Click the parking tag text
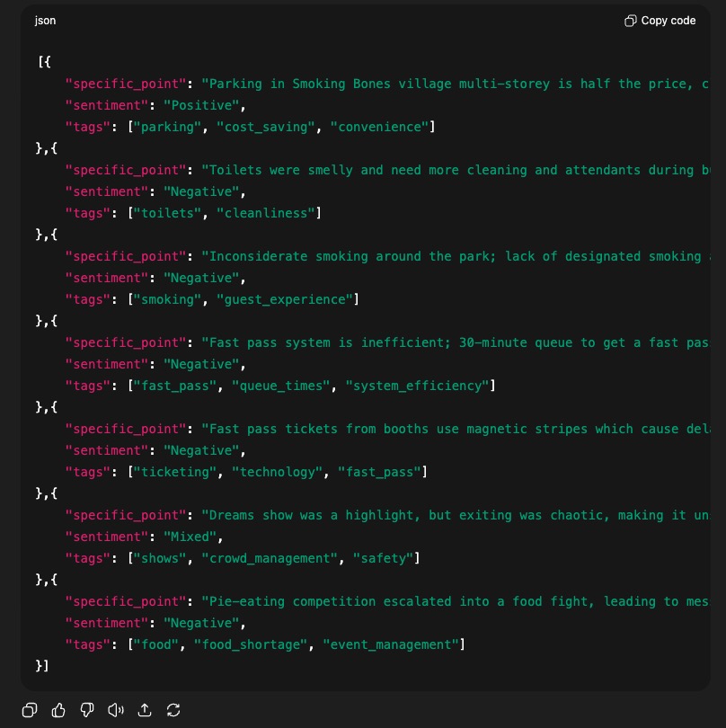This screenshot has width=726, height=728. point(166,127)
